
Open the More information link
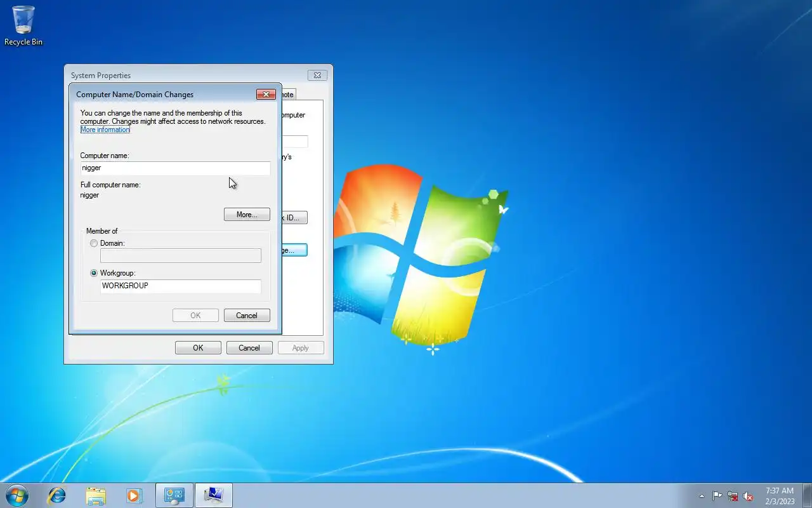pos(105,130)
